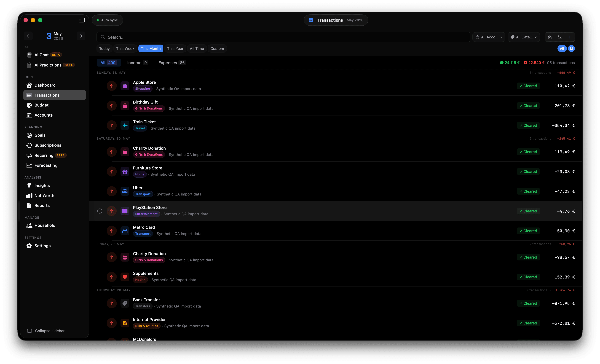Select the PlayStation Store row checkbox
The height and width of the screenshot is (364, 600).
coord(100,211)
